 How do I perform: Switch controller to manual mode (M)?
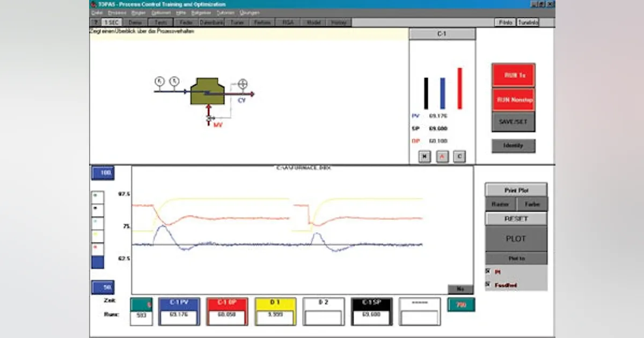point(425,157)
